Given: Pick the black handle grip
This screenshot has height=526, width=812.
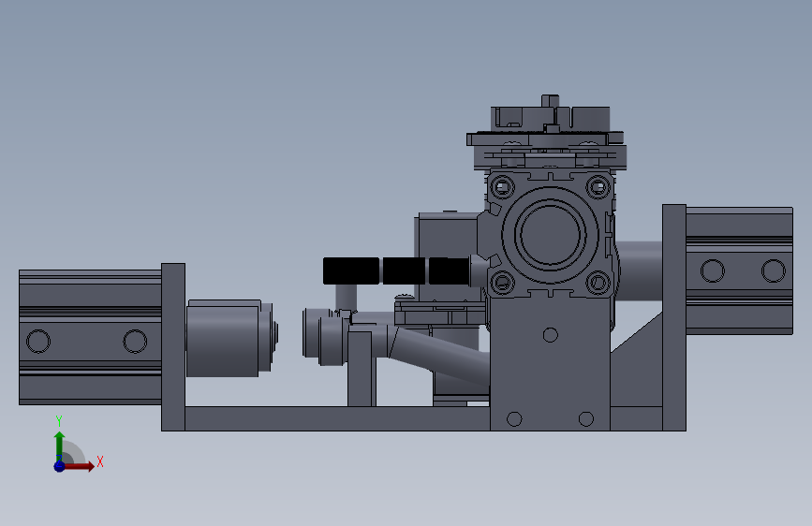Looking at the screenshot, I should click(396, 271).
